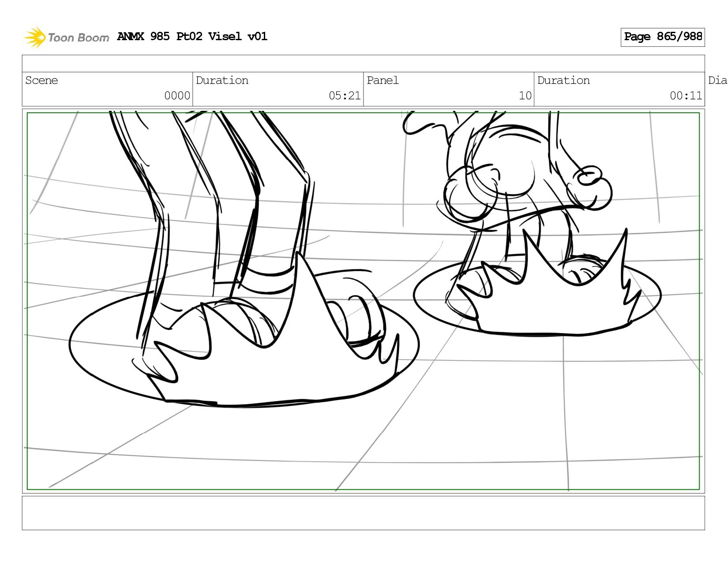The image size is (728, 563).
Task: Click the title 'ANMX 985 Pt02 Visel v01'
Action: tap(192, 36)
